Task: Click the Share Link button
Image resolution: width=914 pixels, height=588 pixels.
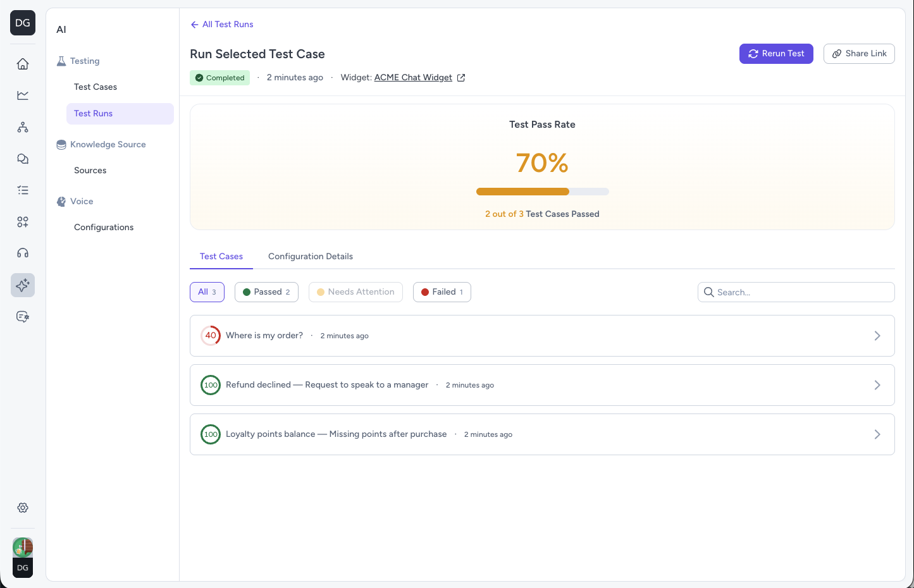Action: (859, 54)
